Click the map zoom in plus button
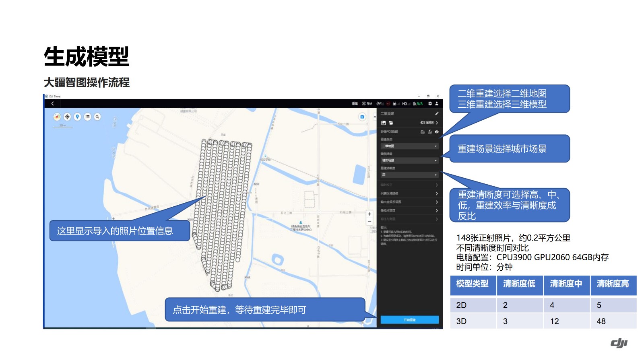Image resolution: width=644 pixels, height=362 pixels. [x=369, y=214]
